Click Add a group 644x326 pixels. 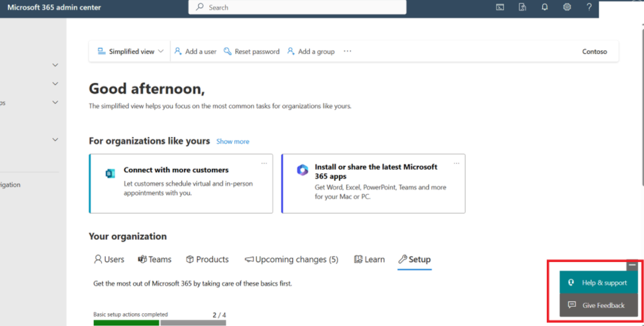(x=311, y=51)
